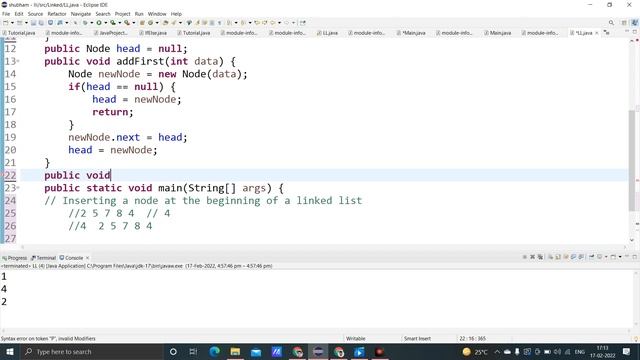Image resolution: width=640 pixels, height=360 pixels.
Task: Expand the External Tools dropdown arrow
Action: 133,23
